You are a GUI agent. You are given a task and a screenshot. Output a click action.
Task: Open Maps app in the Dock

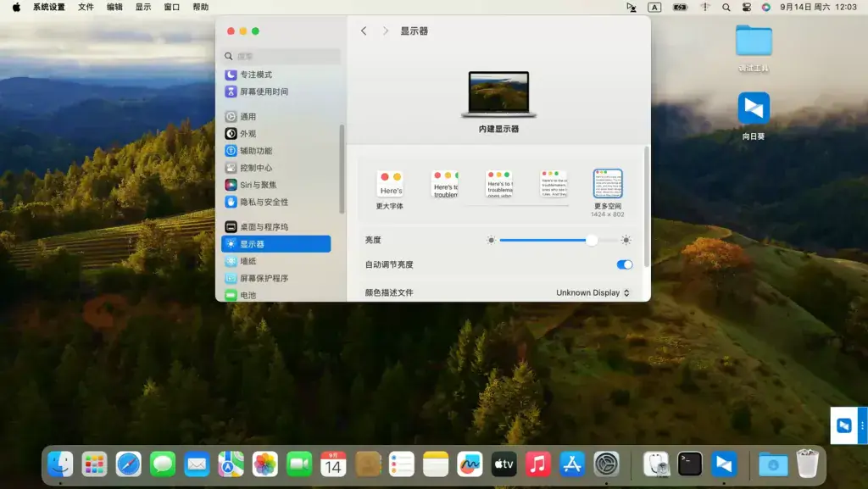click(x=231, y=464)
